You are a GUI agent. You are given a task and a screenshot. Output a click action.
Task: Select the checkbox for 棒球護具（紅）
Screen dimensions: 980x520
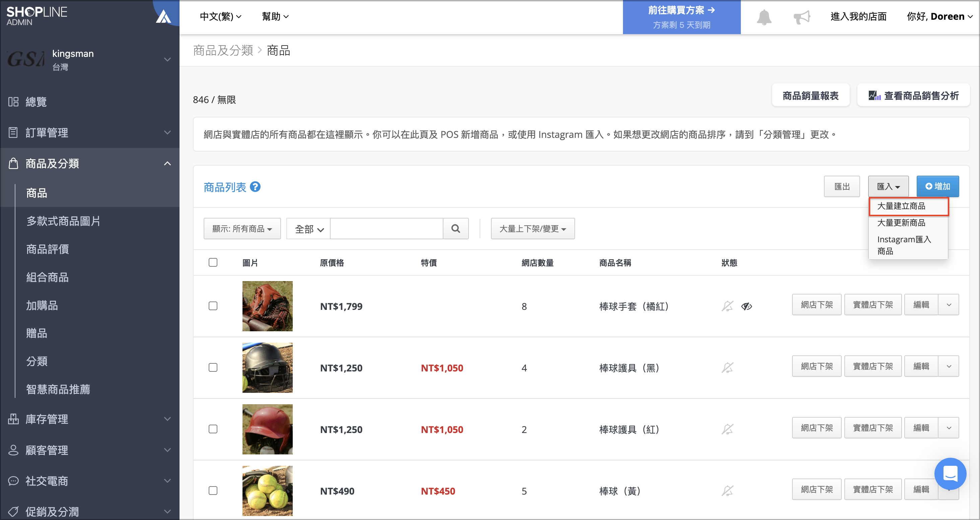point(213,429)
